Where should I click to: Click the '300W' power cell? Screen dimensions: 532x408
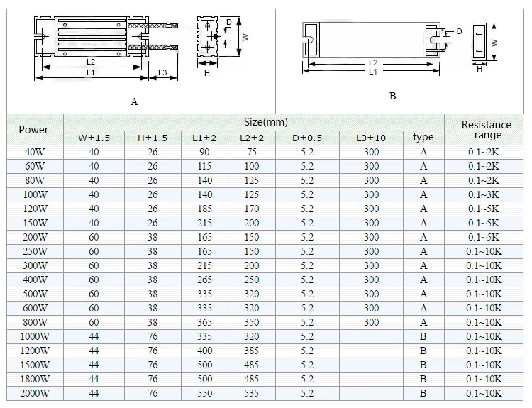click(x=35, y=266)
